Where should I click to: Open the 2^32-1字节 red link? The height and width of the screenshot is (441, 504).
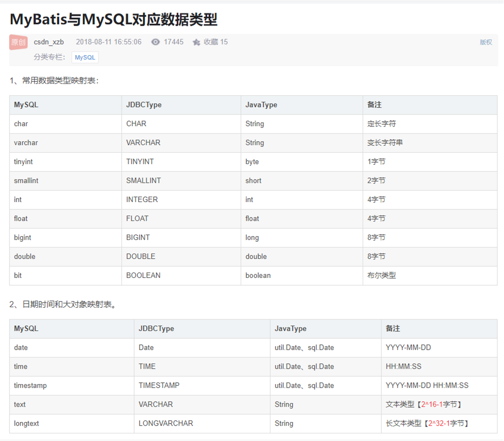pos(445,423)
